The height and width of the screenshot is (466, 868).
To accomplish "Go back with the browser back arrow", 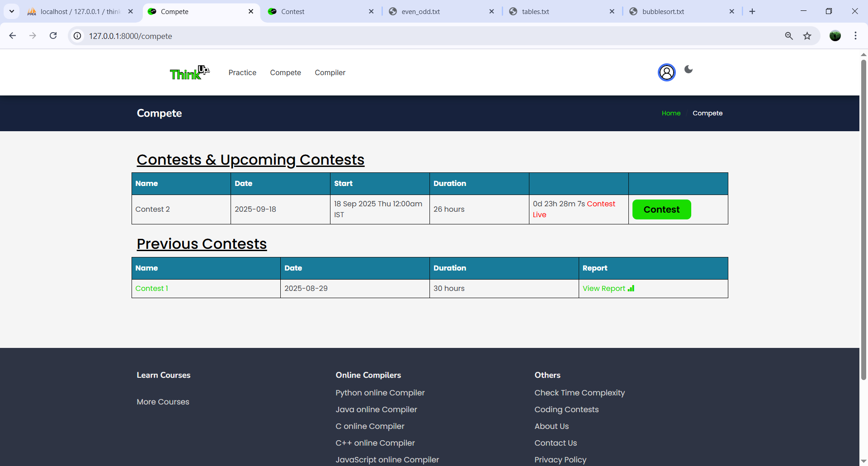I will click(13, 36).
